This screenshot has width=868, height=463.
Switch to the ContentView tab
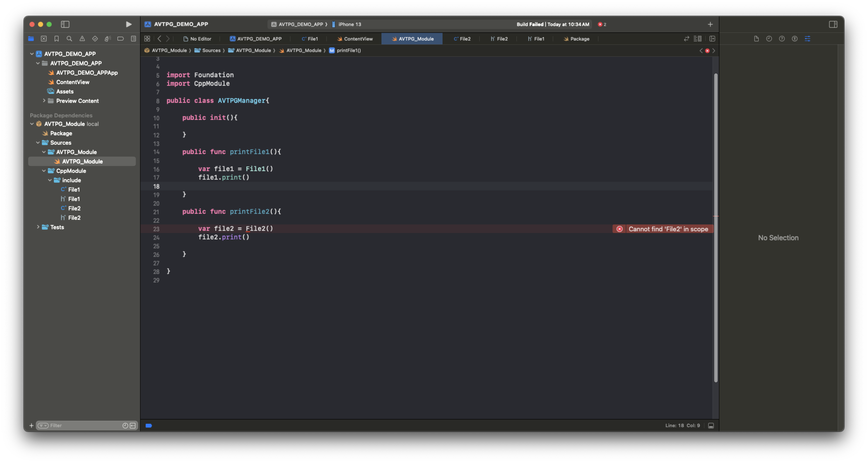click(355, 39)
